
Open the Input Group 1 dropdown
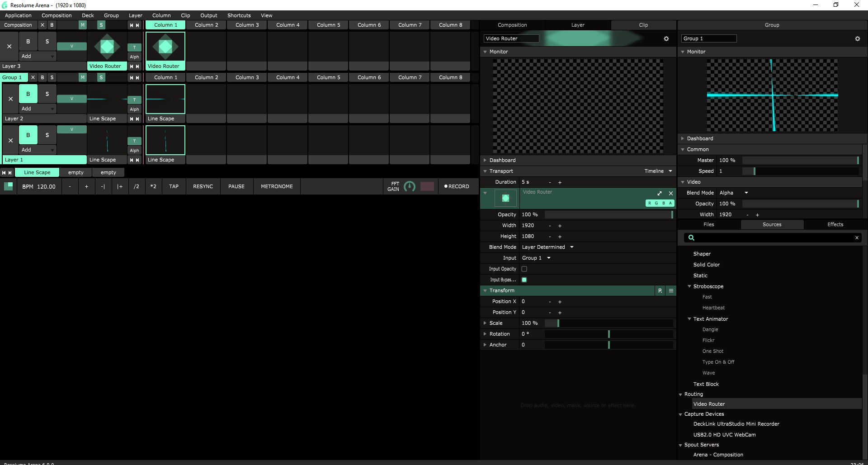(536, 258)
